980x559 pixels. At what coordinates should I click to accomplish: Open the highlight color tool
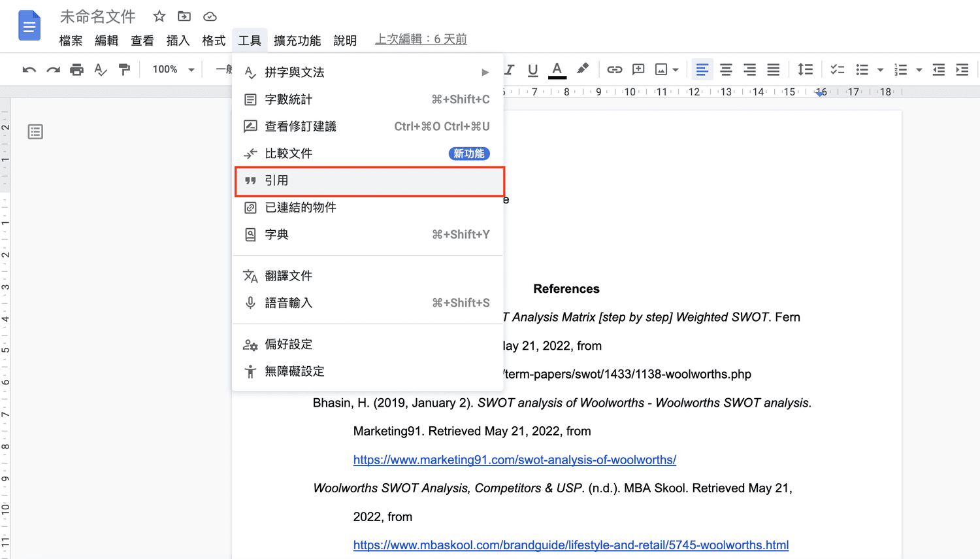coord(582,69)
